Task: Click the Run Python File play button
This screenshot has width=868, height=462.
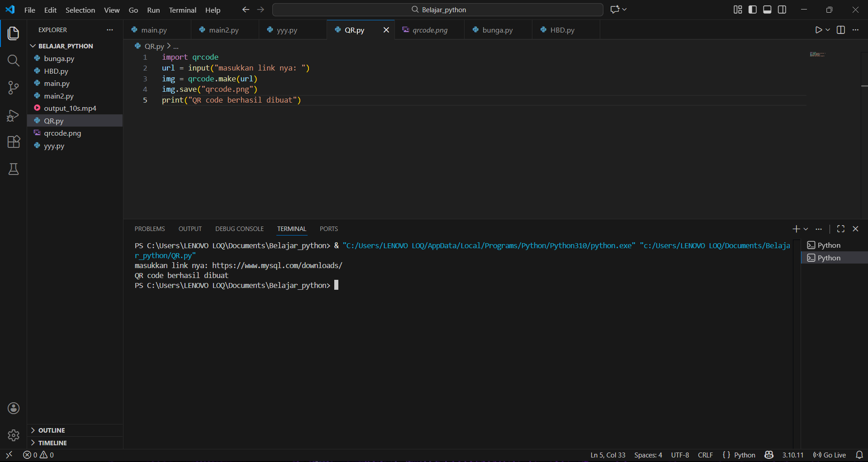Action: [818, 30]
